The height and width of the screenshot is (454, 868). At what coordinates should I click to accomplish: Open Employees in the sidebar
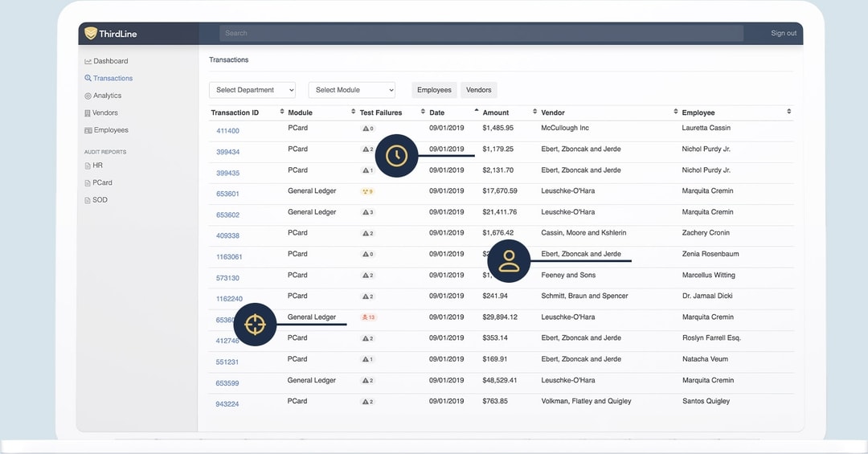click(106, 130)
